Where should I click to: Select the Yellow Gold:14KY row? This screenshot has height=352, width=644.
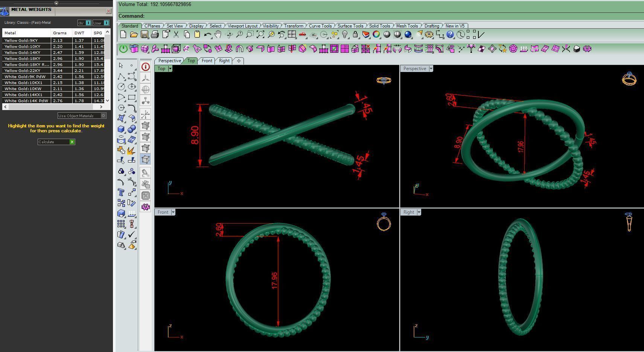coord(54,52)
